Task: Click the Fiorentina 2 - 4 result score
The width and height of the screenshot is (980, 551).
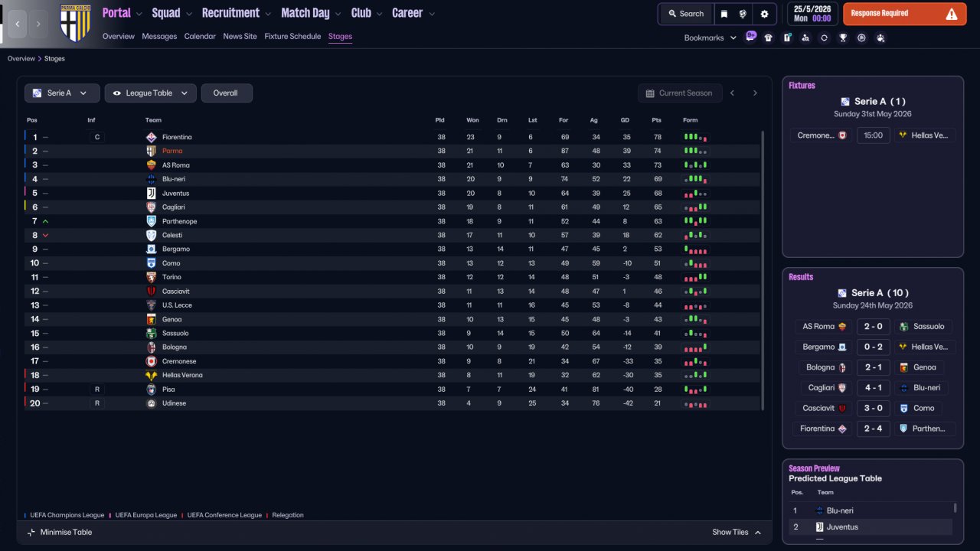Action: 873,429
